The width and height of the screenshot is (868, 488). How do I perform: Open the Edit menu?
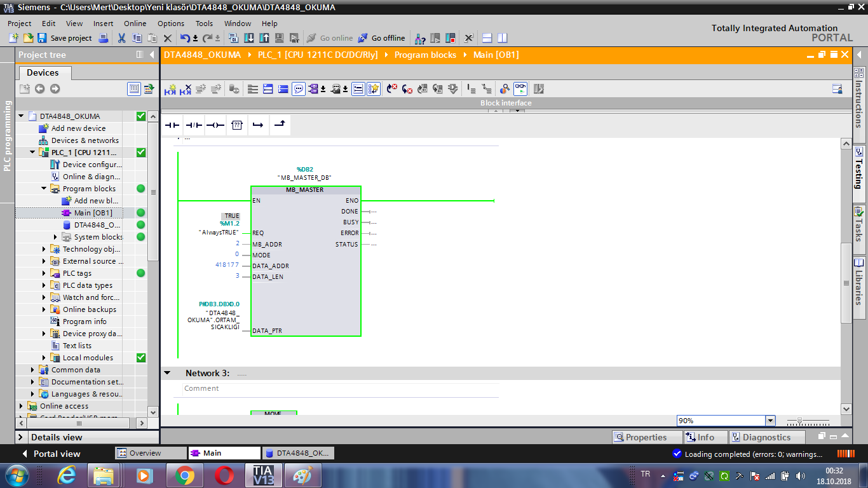tap(49, 24)
